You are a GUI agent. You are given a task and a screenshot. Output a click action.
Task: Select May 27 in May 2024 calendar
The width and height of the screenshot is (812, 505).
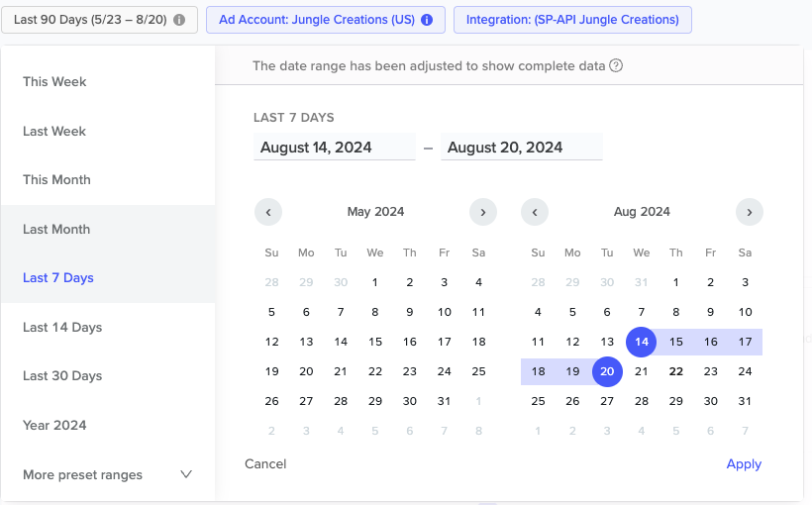pyautogui.click(x=306, y=401)
